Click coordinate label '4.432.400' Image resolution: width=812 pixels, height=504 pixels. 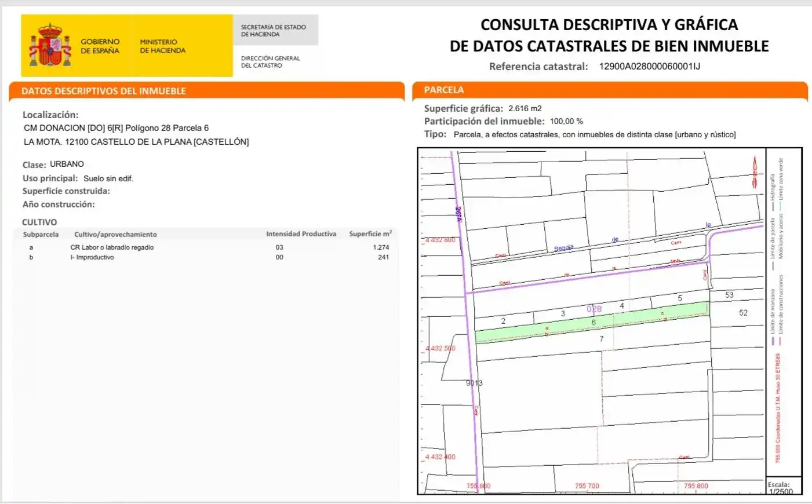440,456
